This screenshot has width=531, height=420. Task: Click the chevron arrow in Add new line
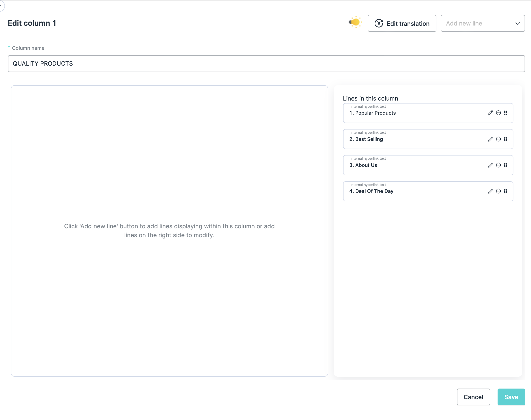(517, 24)
